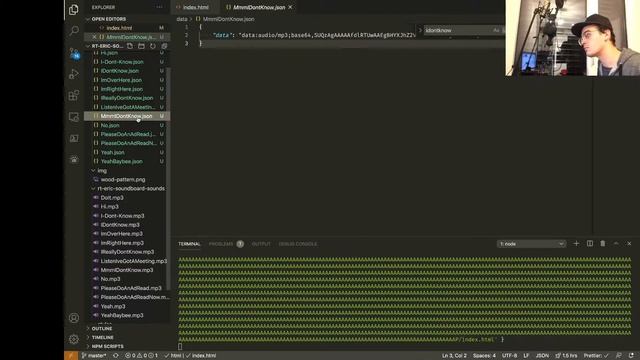The width and height of the screenshot is (640, 360).
Task: Open Run and Debug view
Action: coord(74,74)
